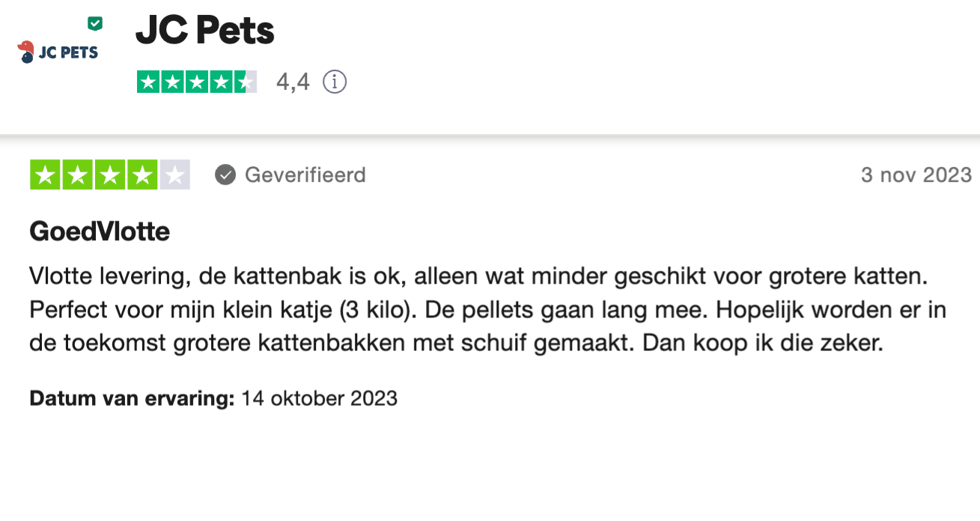Click the 4,4 TrustScore number
Viewport: 980px width, 521px height.
click(293, 82)
